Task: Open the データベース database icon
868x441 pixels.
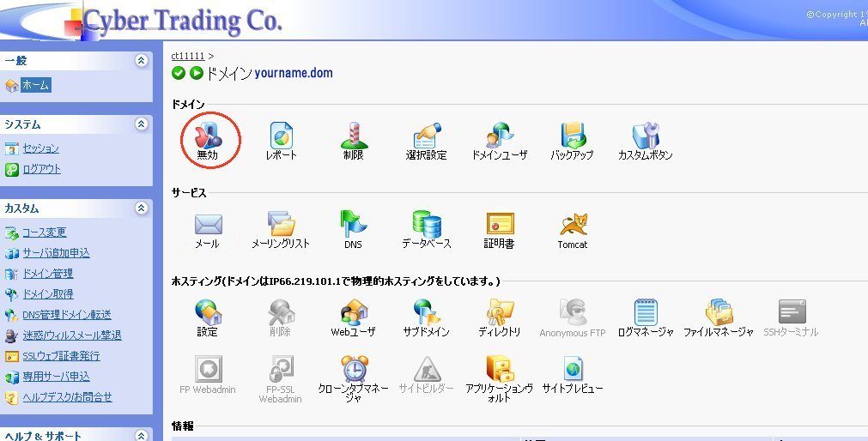Action: [x=426, y=225]
